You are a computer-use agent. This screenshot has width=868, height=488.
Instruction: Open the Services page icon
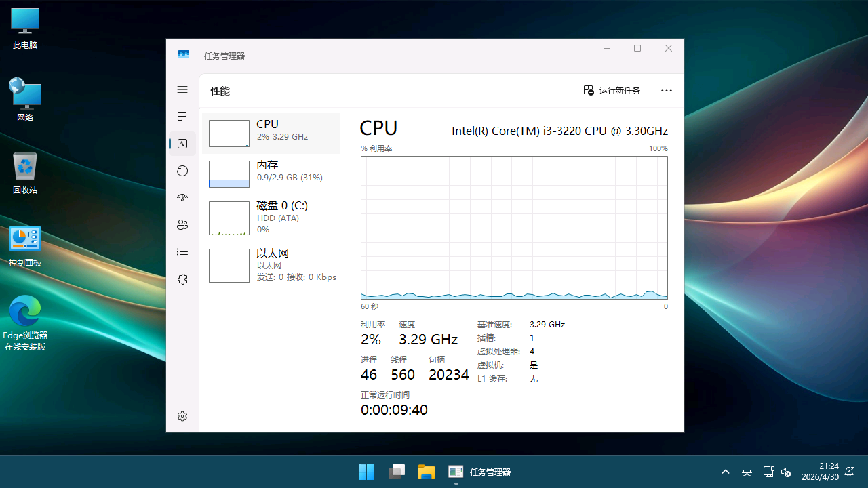(182, 279)
